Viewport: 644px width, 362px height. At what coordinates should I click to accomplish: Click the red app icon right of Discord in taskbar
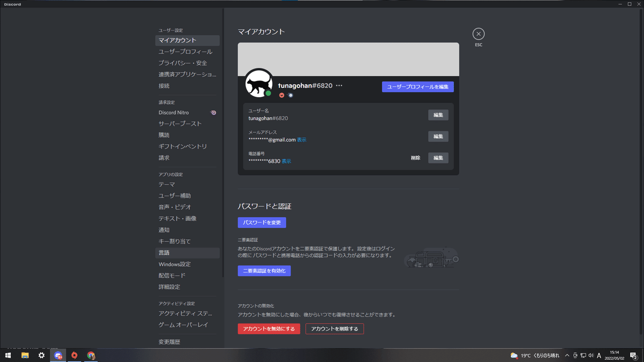tap(75, 355)
